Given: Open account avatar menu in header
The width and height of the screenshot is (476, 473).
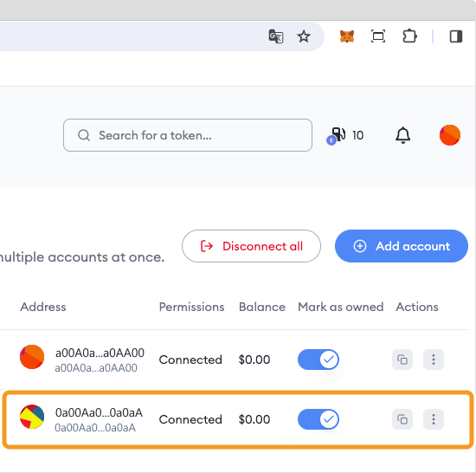Looking at the screenshot, I should (x=450, y=135).
